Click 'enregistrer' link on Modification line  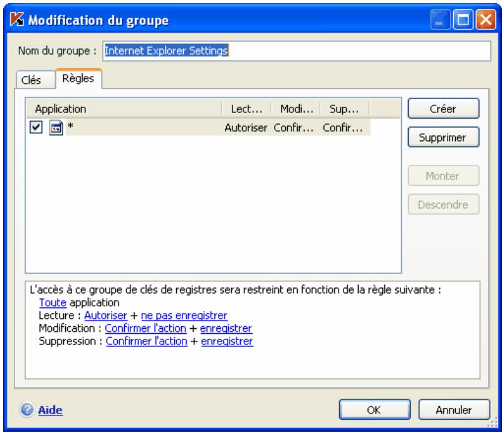point(226,328)
